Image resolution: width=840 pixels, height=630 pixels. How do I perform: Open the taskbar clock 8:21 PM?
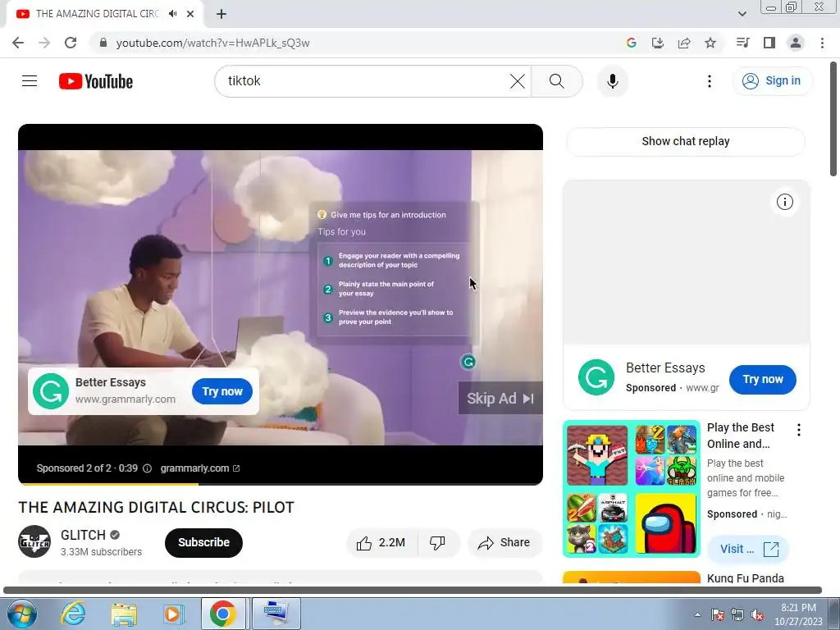point(798,614)
